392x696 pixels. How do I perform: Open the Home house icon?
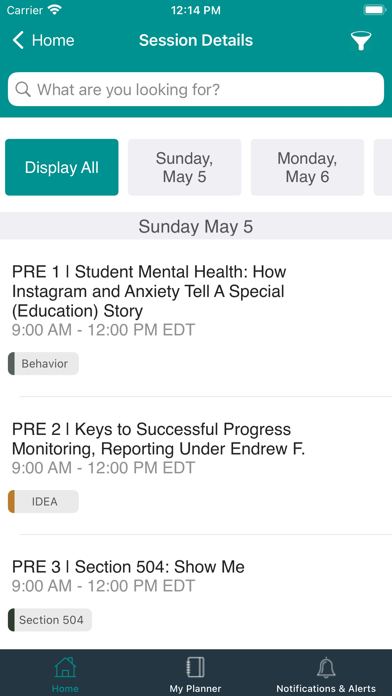pos(65,668)
